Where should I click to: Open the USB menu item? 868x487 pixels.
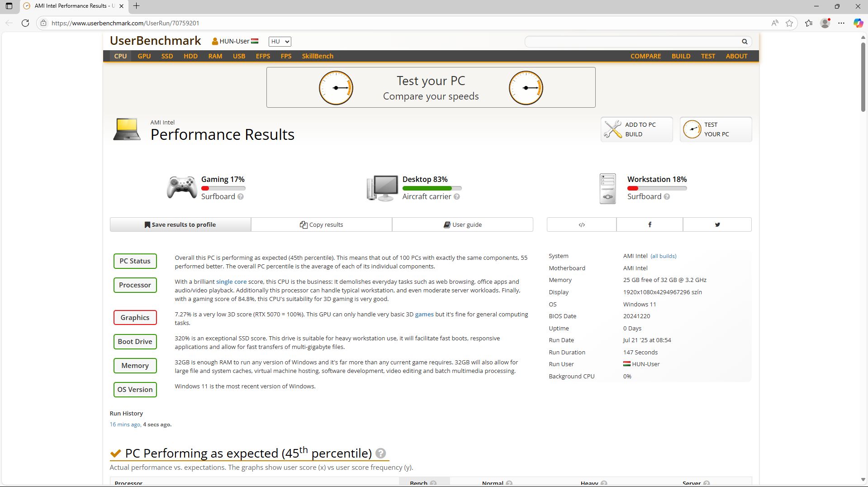pos(239,56)
